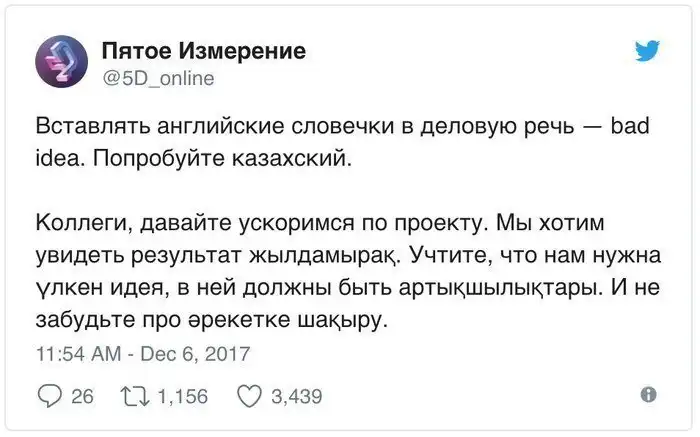Like the tweet with the heart icon

pyautogui.click(x=248, y=396)
